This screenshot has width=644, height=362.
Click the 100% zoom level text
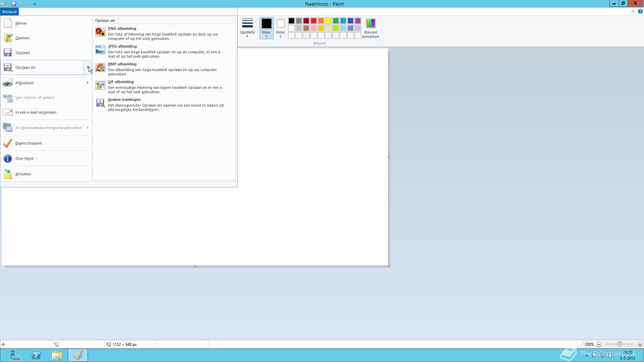[589, 345]
